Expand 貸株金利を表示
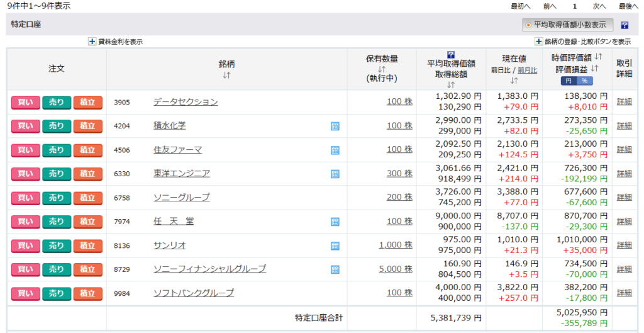Viewport: 644px width, 333px height. pyautogui.click(x=92, y=42)
